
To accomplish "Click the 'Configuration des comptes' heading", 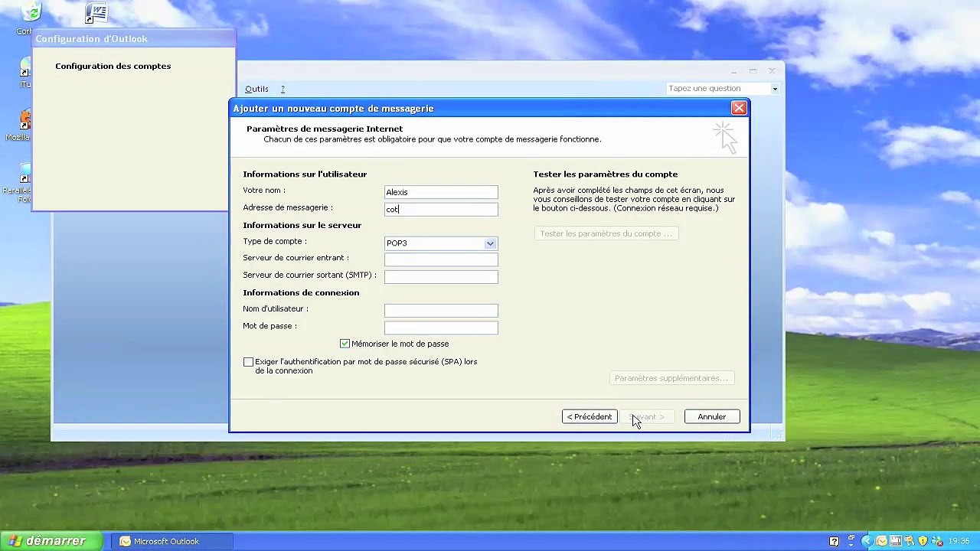I will tap(113, 66).
